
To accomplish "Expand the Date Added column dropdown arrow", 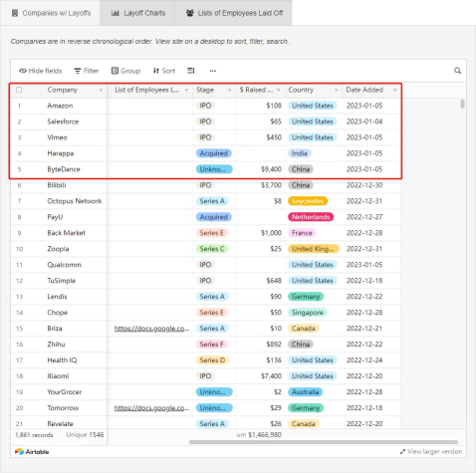I will [x=394, y=90].
